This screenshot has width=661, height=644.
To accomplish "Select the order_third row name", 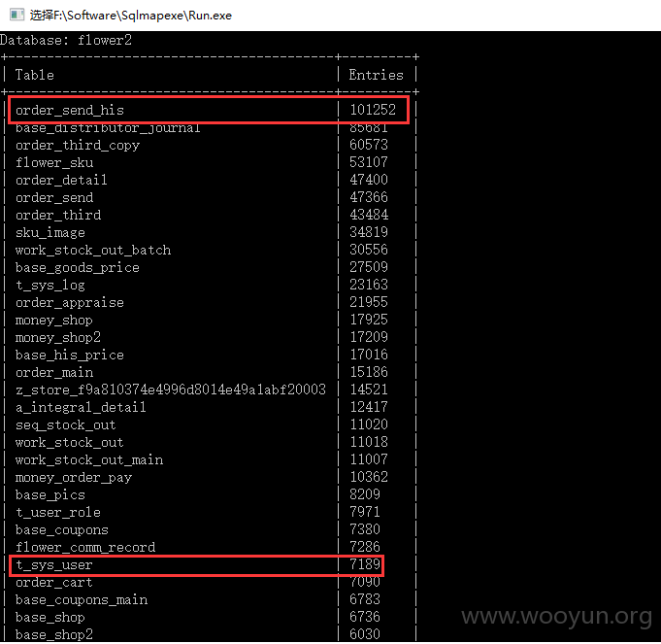I will tap(58, 215).
